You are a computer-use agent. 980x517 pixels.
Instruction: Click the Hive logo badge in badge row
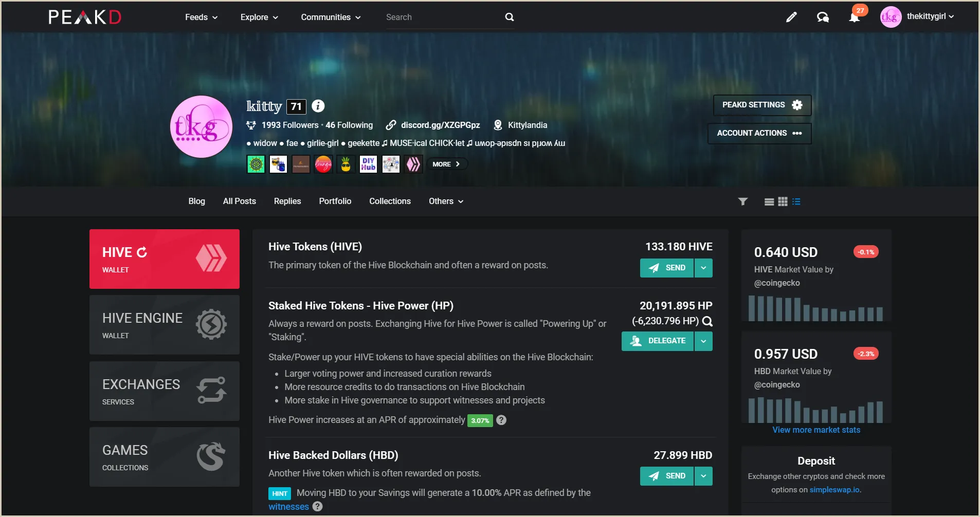[413, 164]
